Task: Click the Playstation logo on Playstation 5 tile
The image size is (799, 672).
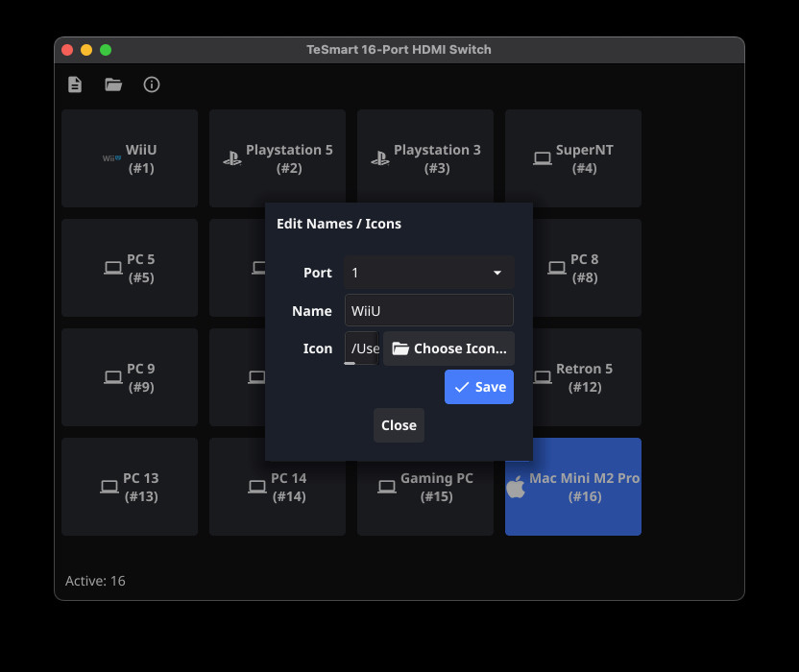Action: (232, 158)
